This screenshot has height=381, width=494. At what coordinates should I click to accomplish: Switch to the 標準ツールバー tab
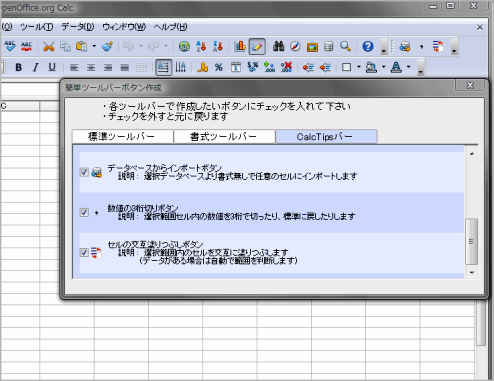123,137
